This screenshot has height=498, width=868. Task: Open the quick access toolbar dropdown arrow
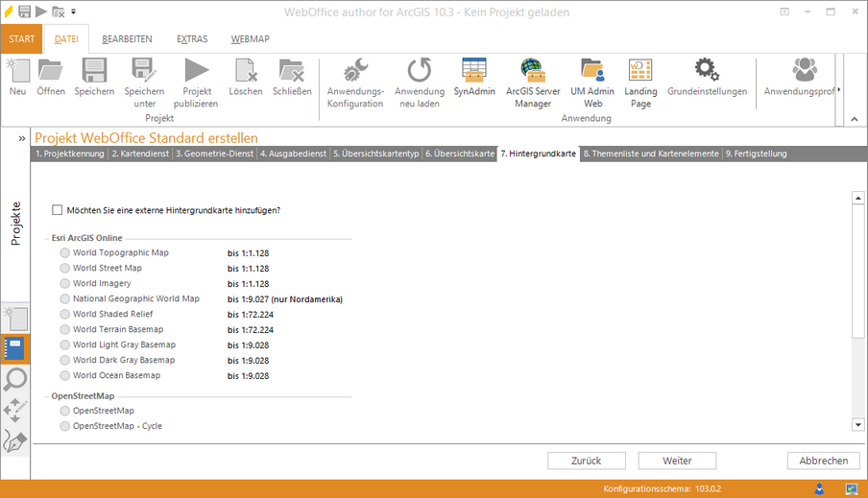(74, 12)
